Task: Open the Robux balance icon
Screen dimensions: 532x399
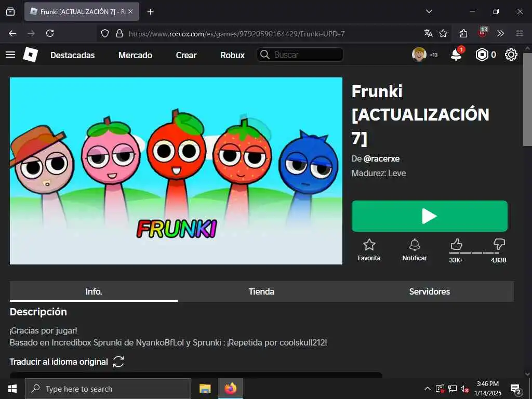Action: pos(482,55)
